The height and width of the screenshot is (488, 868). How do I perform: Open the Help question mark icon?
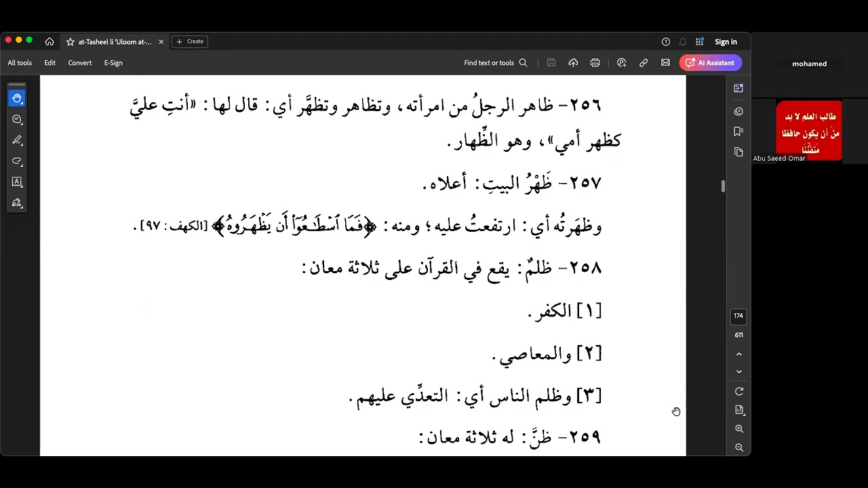pyautogui.click(x=666, y=42)
